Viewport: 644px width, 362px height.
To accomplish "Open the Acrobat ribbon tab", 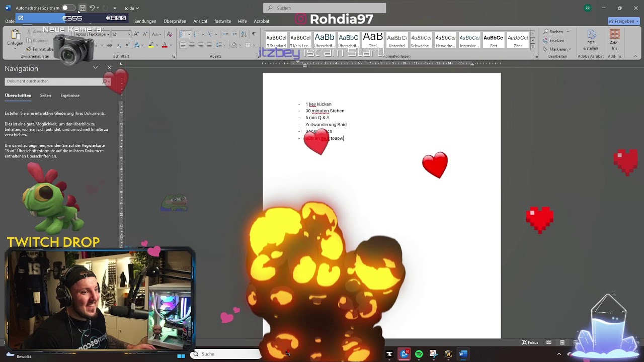I will point(262,21).
